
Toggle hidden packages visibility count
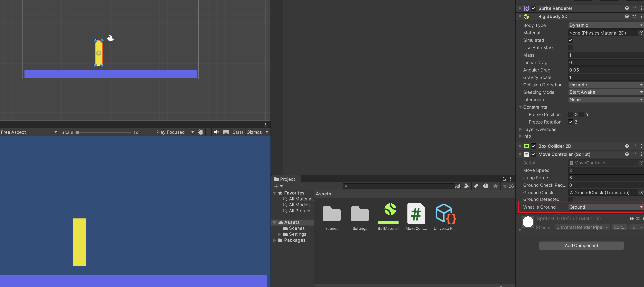[x=508, y=186]
